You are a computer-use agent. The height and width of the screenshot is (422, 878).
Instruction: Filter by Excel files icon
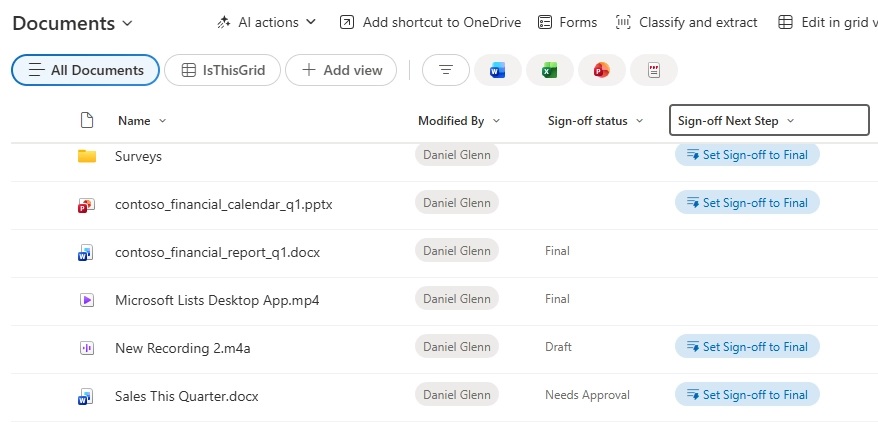click(550, 70)
